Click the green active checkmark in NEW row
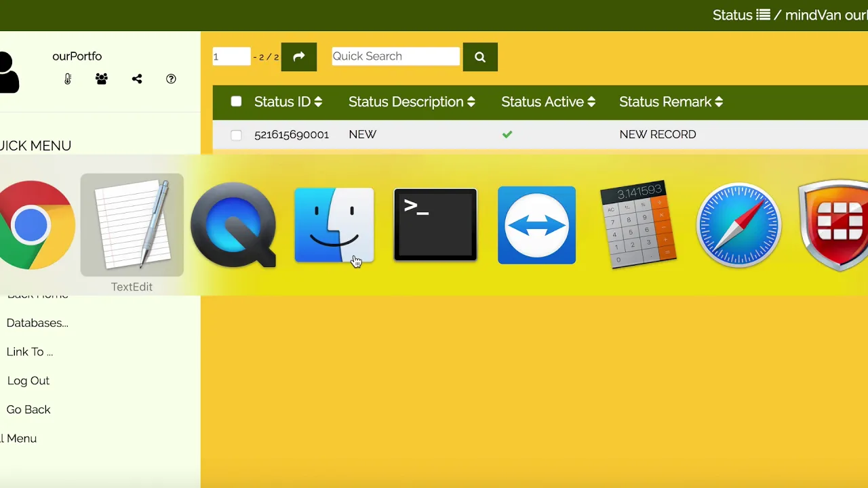Screen dimensions: 868x488 click(x=507, y=134)
